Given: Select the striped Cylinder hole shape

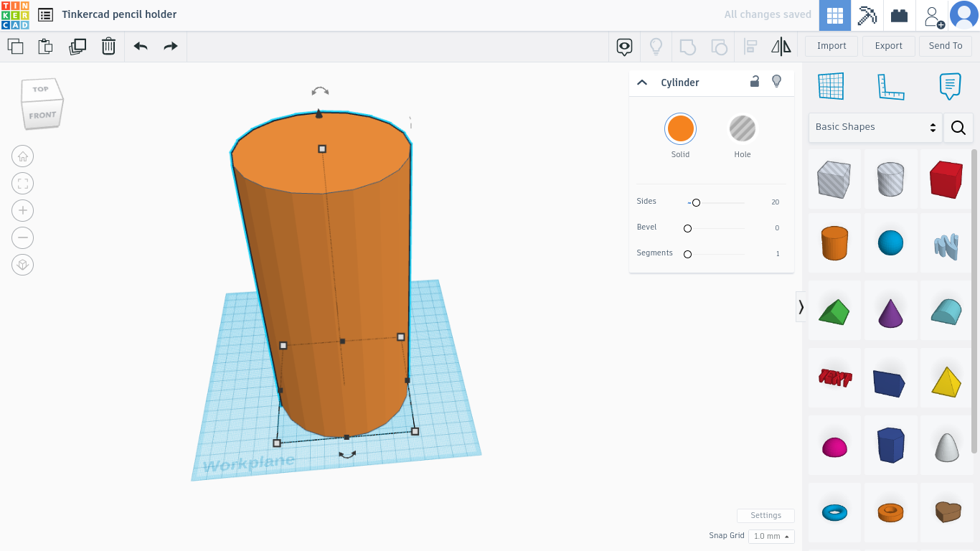Looking at the screenshot, I should pyautogui.click(x=890, y=179).
